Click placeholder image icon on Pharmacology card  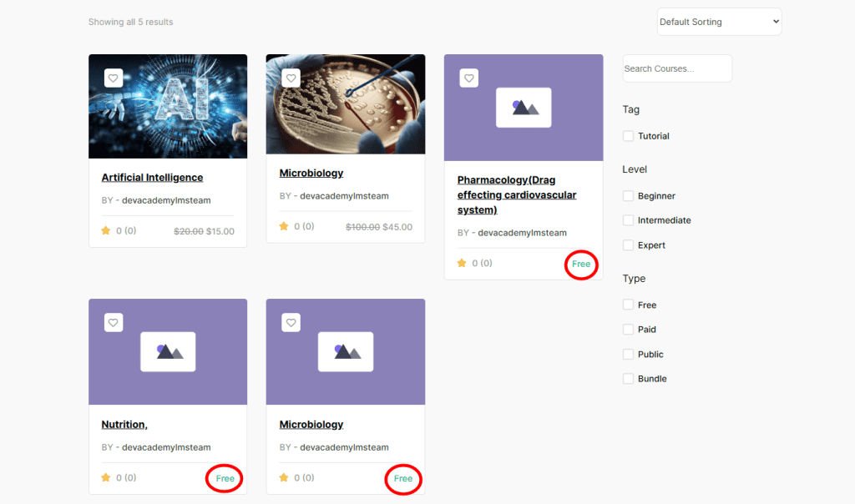click(x=524, y=108)
